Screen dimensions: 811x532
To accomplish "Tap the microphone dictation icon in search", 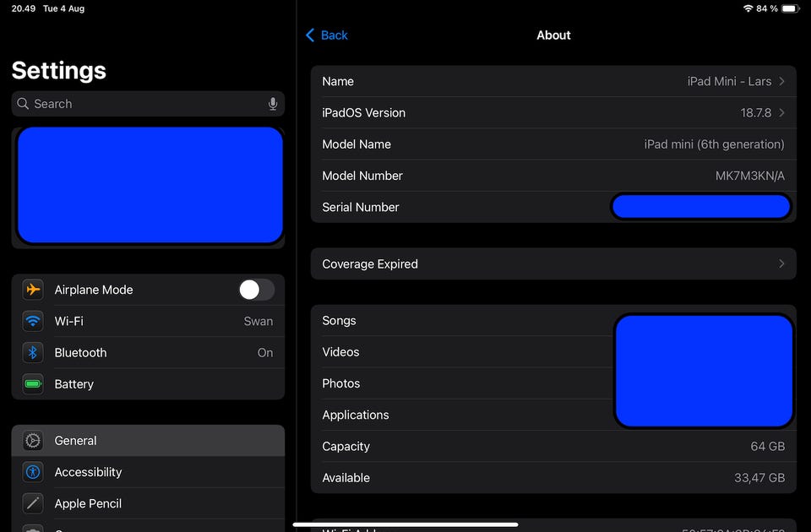I will pyautogui.click(x=273, y=104).
